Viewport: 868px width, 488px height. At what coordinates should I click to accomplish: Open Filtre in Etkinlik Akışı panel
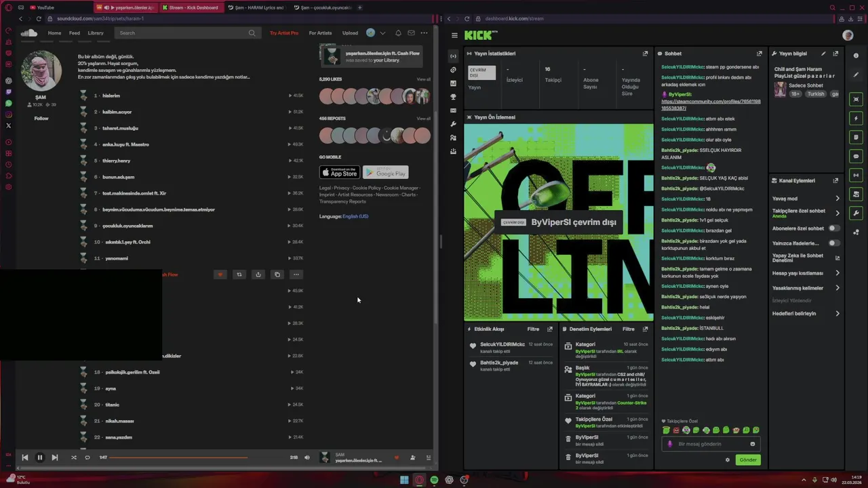click(x=533, y=329)
